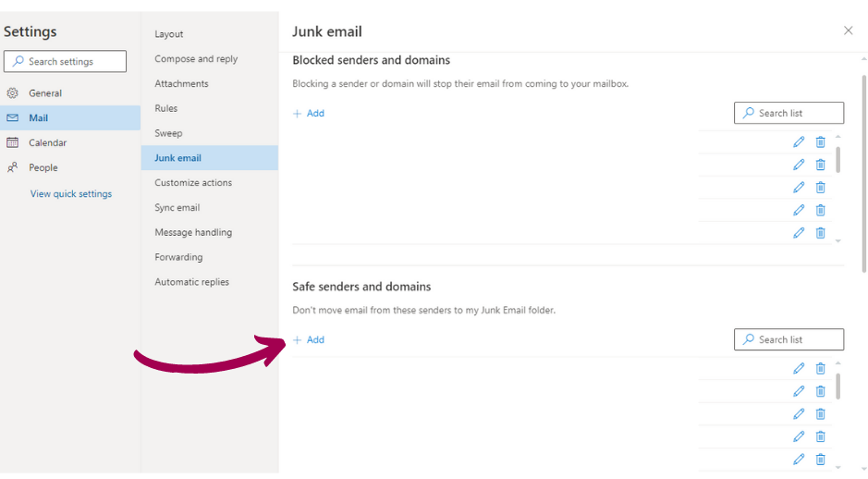868x479 pixels.
Task: Select Calendar settings category
Action: click(70, 142)
